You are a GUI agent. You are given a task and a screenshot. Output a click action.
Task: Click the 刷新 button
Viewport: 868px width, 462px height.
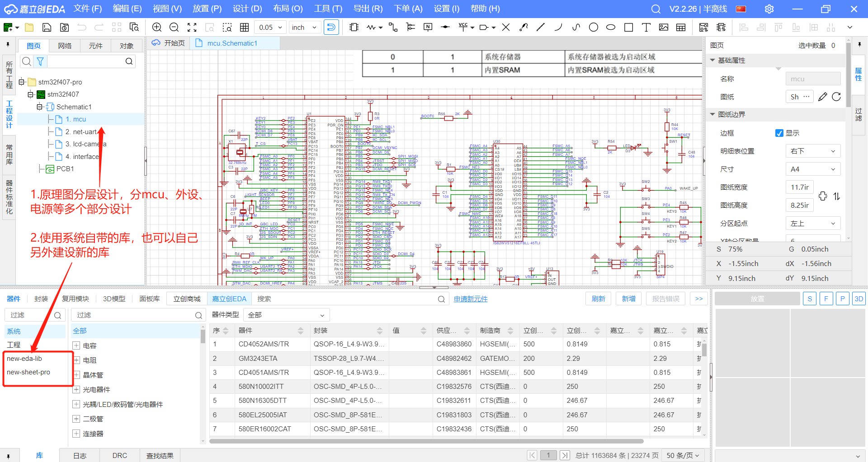[x=598, y=299]
